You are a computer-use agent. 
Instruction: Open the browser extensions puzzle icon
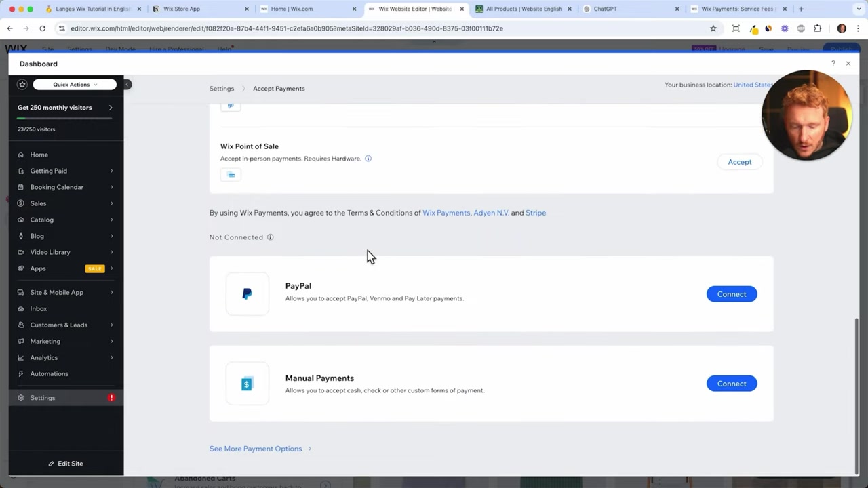[817, 28]
